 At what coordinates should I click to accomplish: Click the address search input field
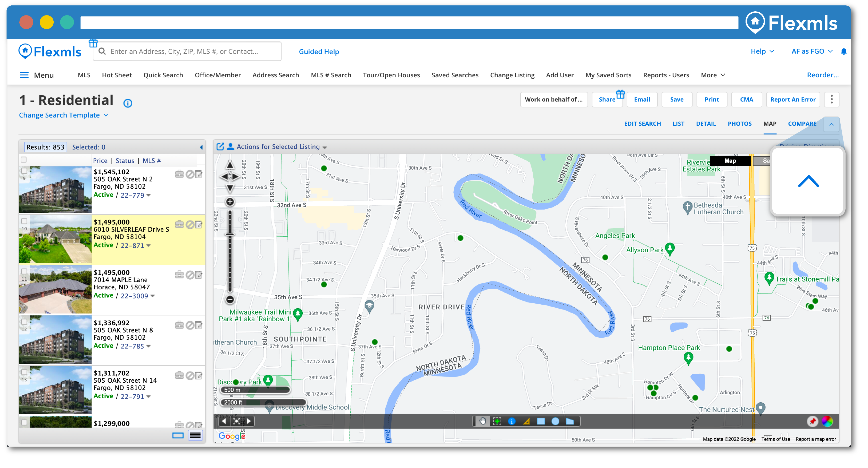coord(192,52)
